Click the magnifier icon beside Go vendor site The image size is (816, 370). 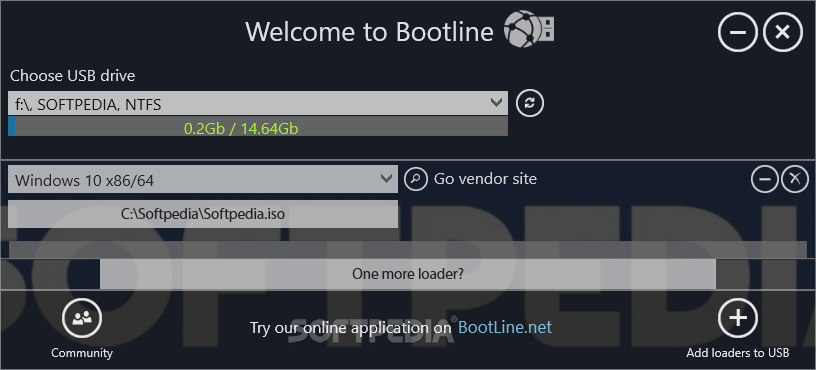click(x=415, y=179)
